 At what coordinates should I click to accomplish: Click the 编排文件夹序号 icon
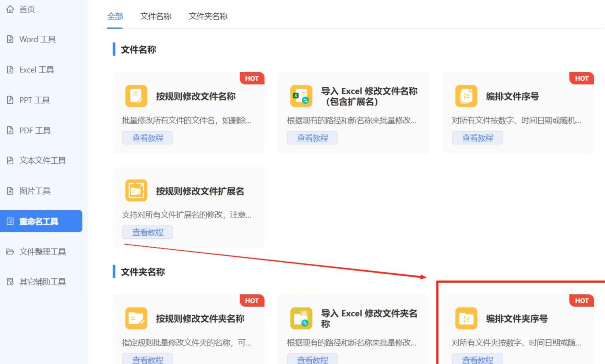(466, 318)
